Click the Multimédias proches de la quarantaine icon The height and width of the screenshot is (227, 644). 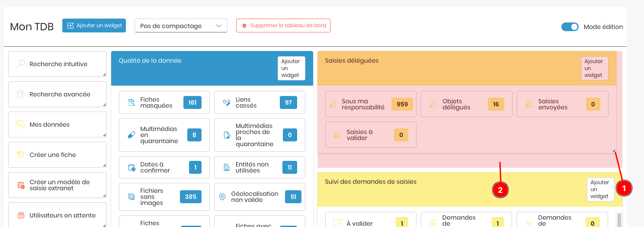pos(227,135)
